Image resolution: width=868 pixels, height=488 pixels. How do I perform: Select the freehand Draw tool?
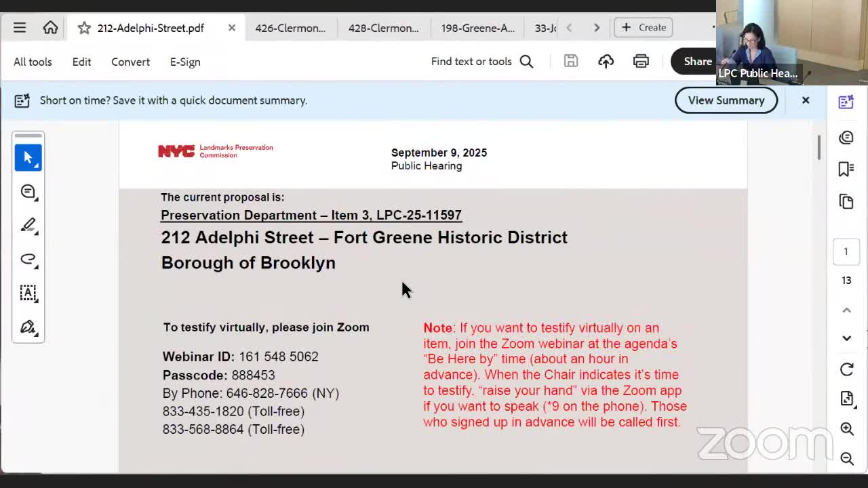pos(28,260)
